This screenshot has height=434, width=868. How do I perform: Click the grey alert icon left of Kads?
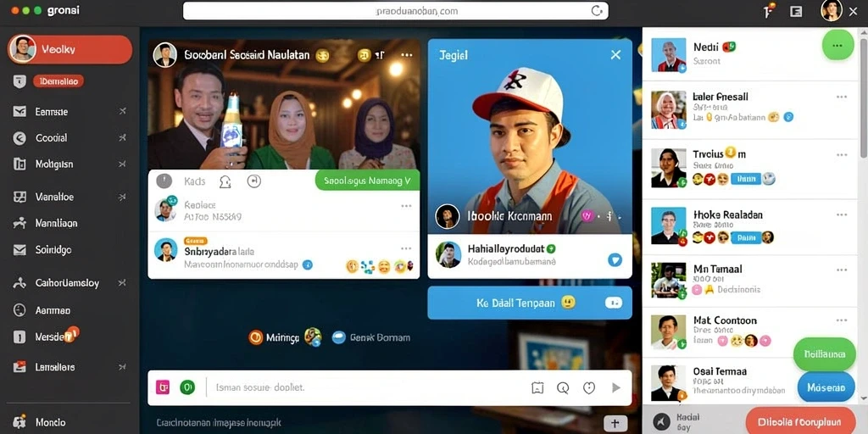pos(164,181)
